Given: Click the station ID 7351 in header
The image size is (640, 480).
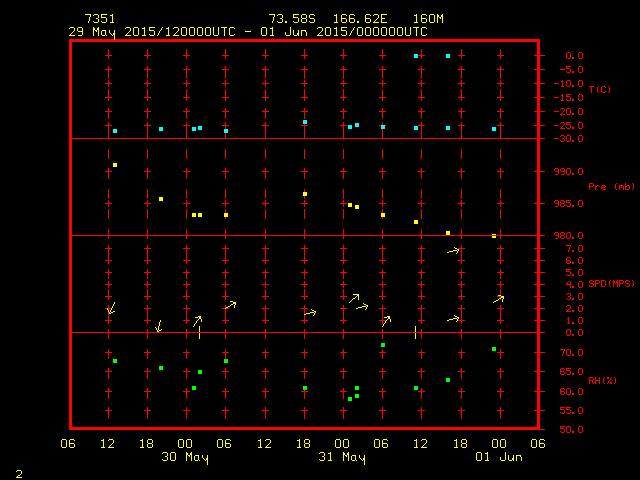Looking at the screenshot, I should click(99, 19).
